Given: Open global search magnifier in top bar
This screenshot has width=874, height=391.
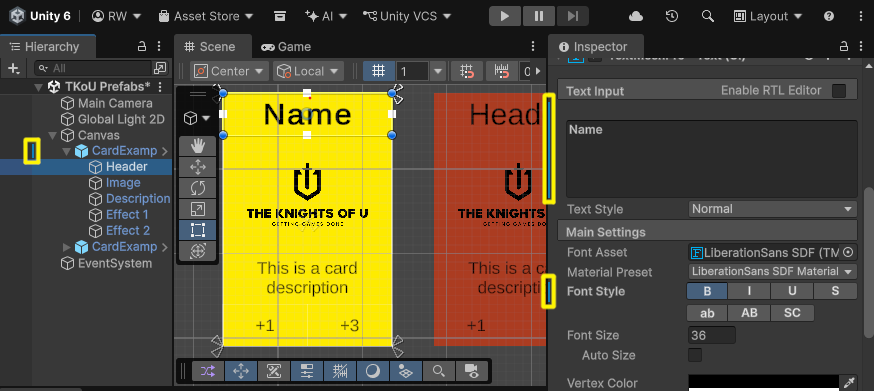Looking at the screenshot, I should 707,16.
